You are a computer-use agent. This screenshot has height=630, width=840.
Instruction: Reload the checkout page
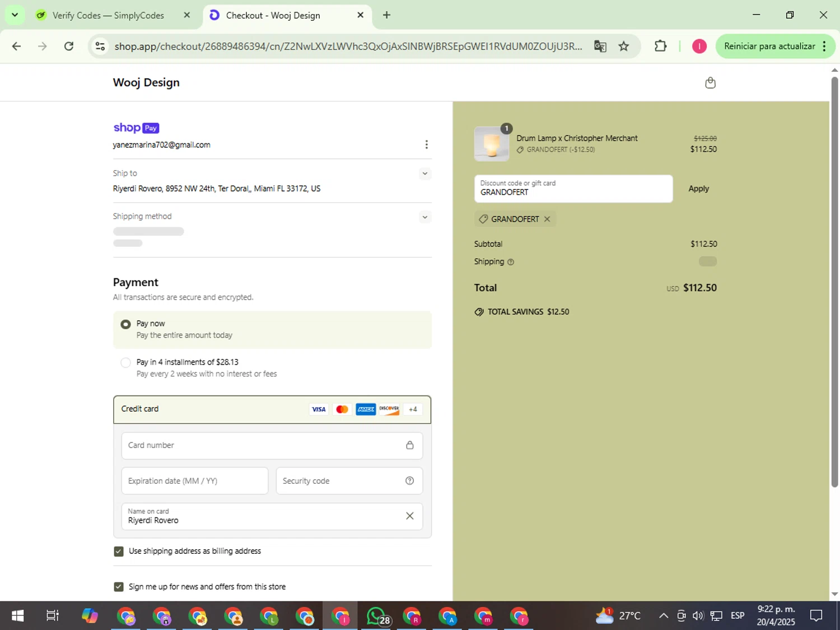click(69, 46)
